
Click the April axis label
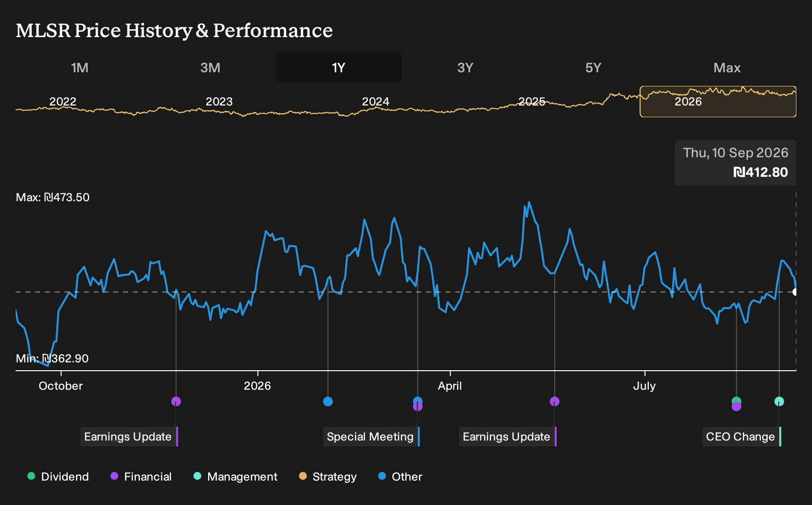click(x=450, y=386)
